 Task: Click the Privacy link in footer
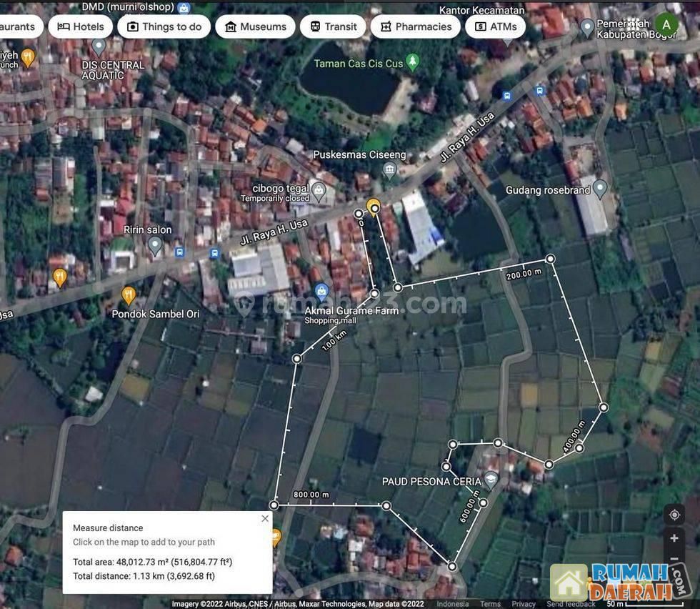click(x=524, y=604)
